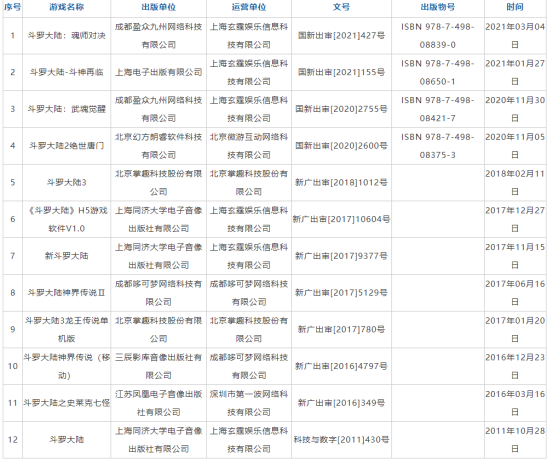Click game name 斗罗大陆 in row 12
Viewport: 554px width, 465px height.
66,440
